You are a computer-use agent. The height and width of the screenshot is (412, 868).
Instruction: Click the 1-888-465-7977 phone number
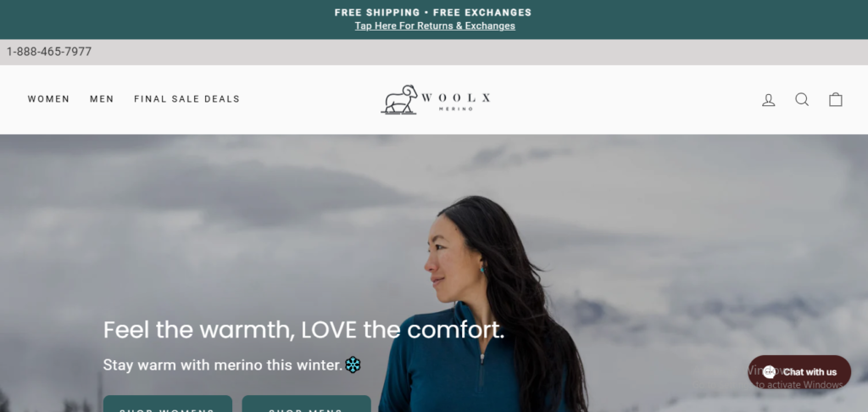pos(48,52)
